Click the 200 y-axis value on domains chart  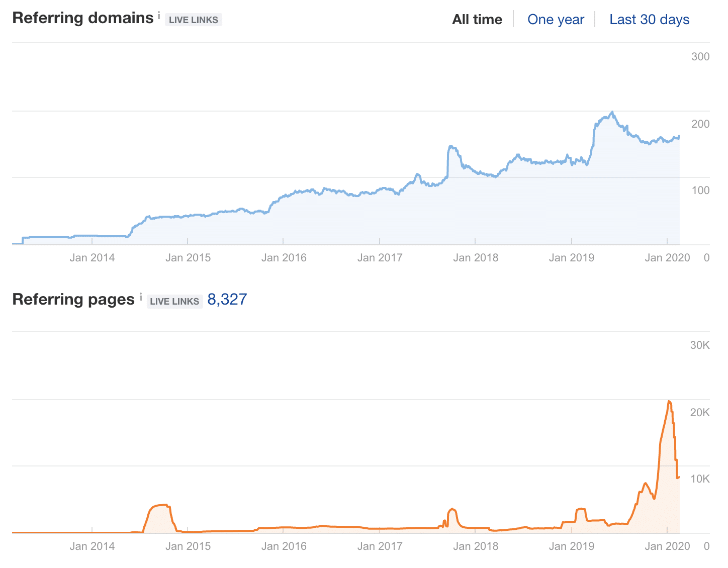700,124
